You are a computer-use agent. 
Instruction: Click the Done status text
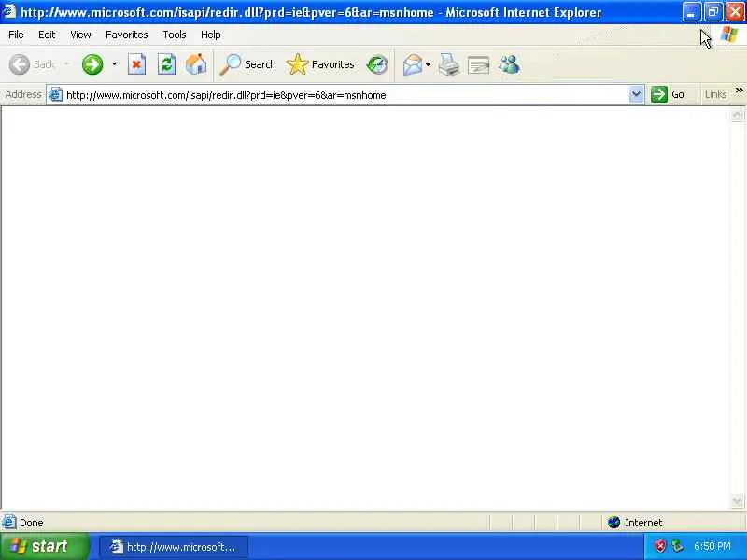[x=32, y=523]
